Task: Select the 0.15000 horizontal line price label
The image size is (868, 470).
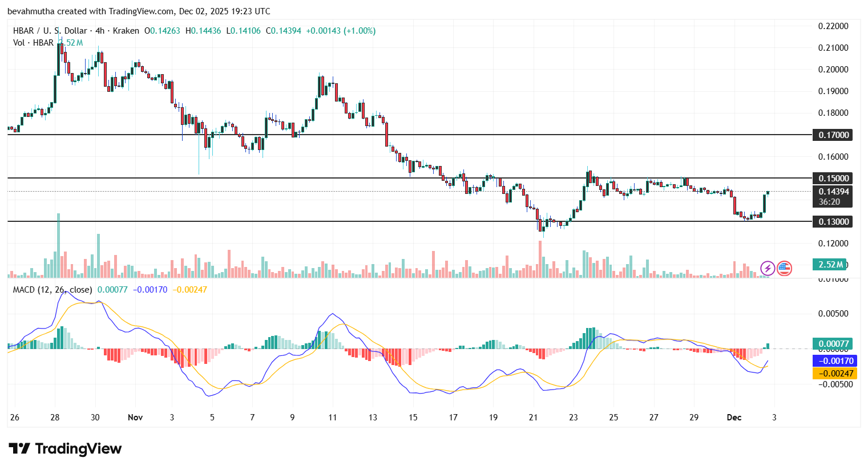Action: 833,179
